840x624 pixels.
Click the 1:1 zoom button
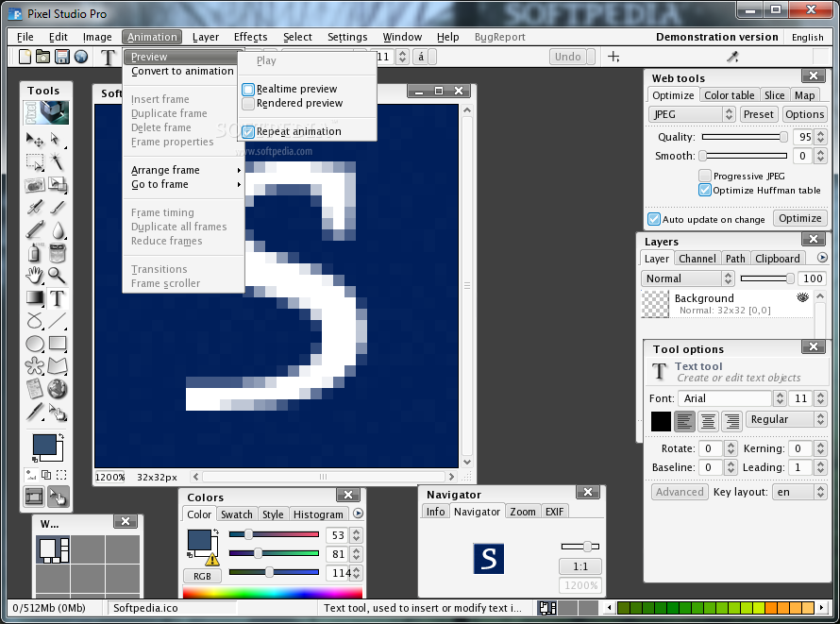tap(580, 566)
